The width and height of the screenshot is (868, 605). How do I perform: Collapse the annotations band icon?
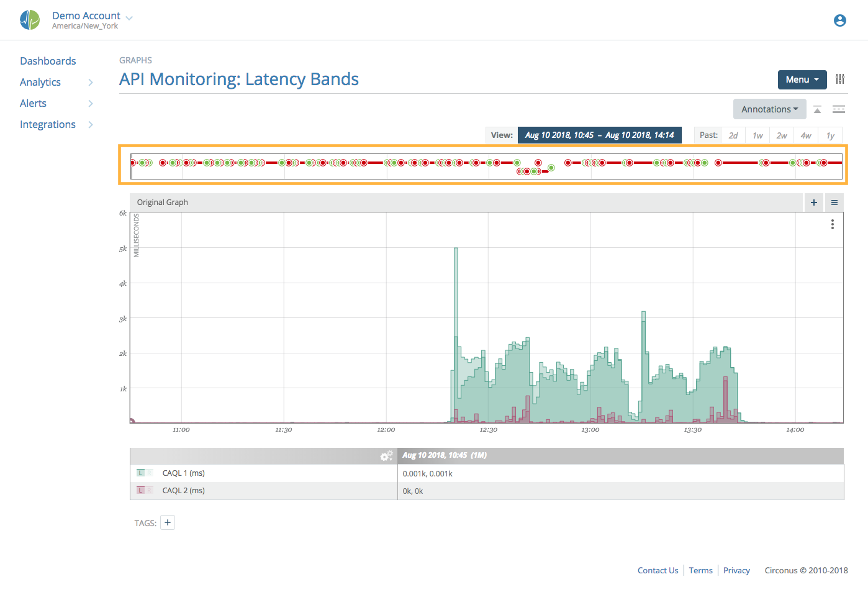pyautogui.click(x=817, y=109)
